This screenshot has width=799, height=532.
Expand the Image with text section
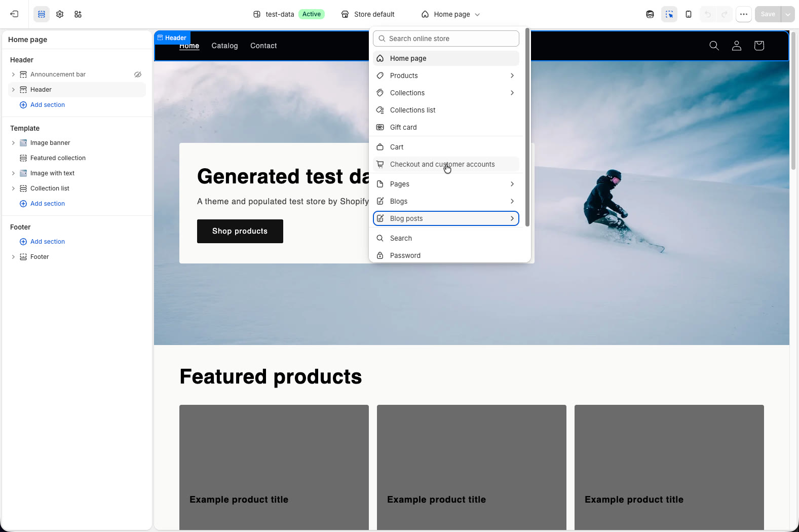13,173
